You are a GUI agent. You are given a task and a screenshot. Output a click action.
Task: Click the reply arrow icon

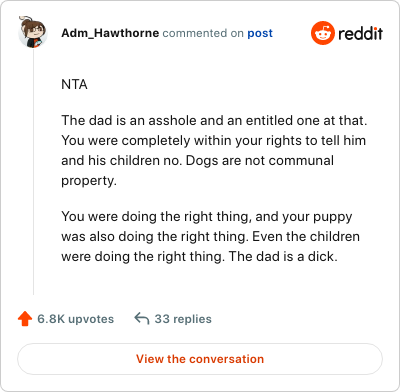[x=141, y=319]
